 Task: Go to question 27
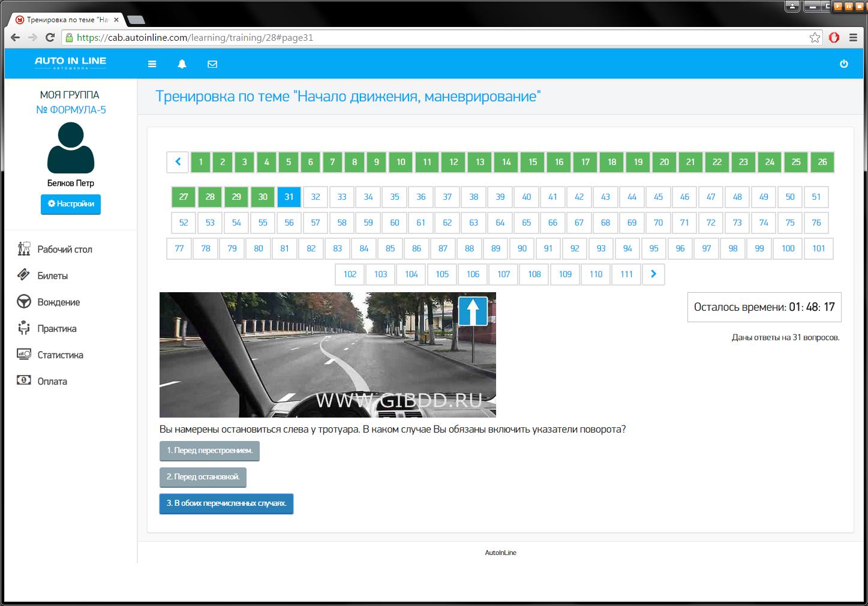pos(184,197)
